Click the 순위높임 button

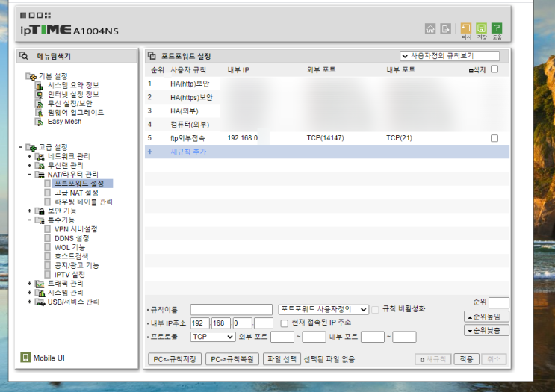pos(486,317)
